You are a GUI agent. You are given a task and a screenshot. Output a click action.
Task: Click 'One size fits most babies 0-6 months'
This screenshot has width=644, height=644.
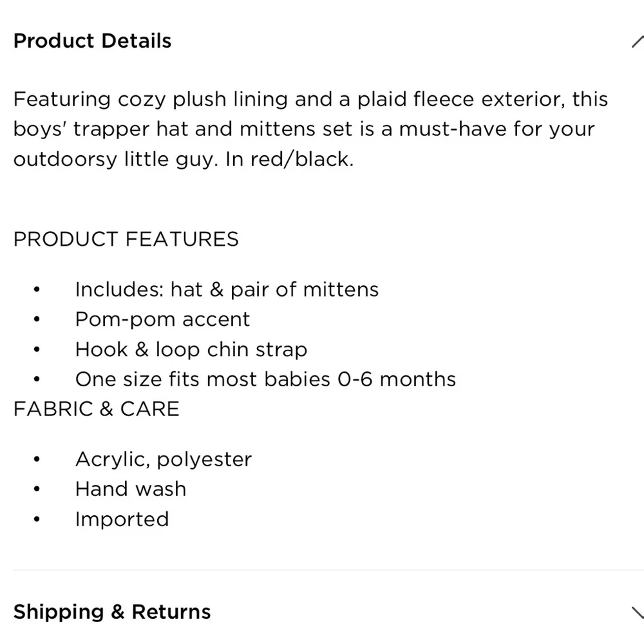(266, 379)
